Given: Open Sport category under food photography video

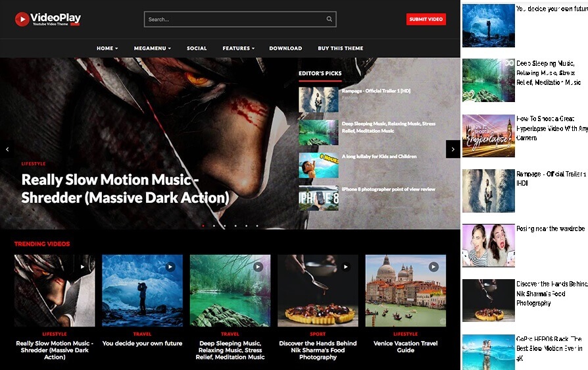Looking at the screenshot, I should point(318,334).
